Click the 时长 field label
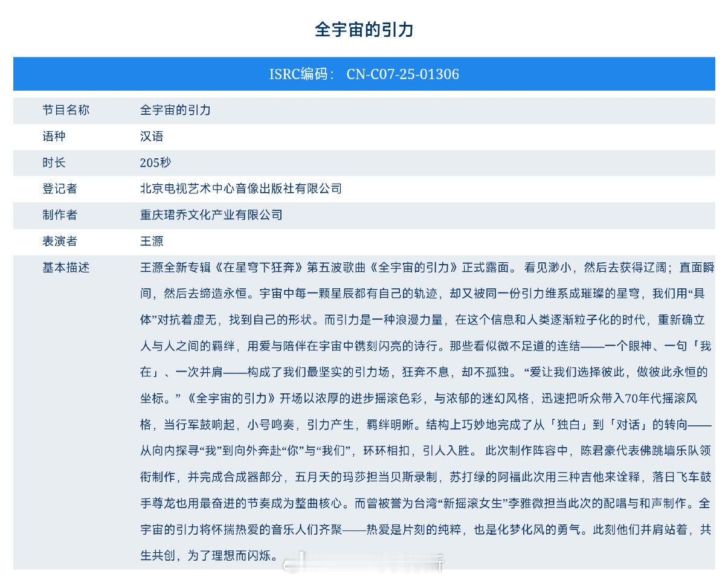The image size is (728, 580). pos(54,163)
